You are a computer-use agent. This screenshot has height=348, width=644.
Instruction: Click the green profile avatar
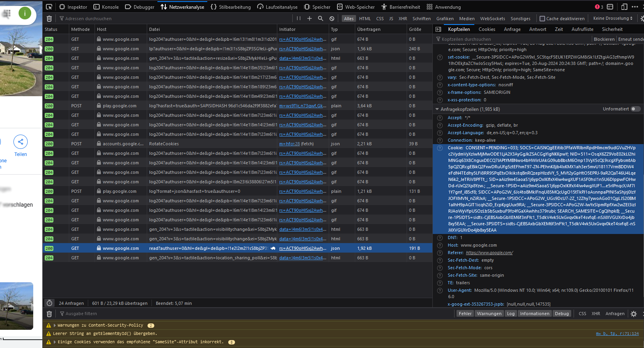point(25,13)
